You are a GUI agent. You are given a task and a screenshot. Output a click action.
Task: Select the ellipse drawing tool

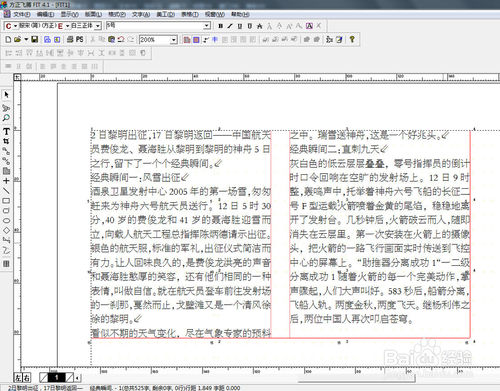[6, 220]
